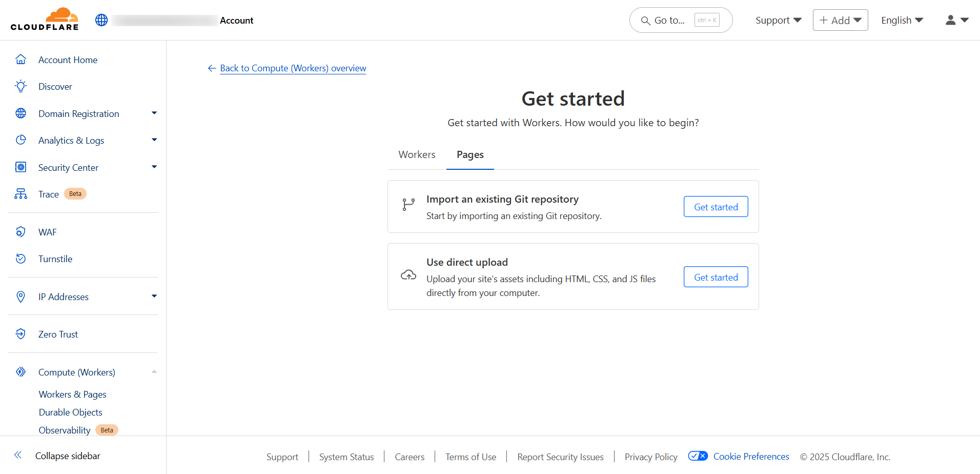Image resolution: width=980 pixels, height=474 pixels.
Task: Click the Go to... search field
Action: click(x=681, y=20)
